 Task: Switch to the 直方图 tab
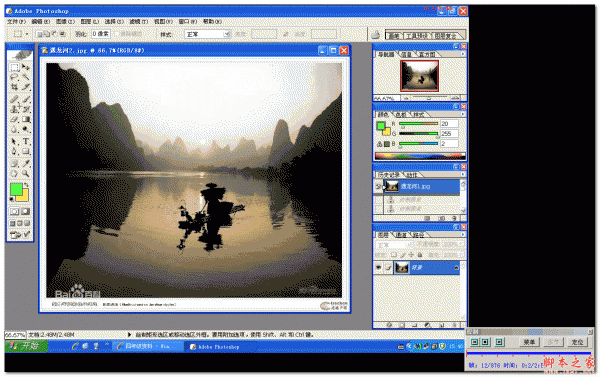(426, 54)
